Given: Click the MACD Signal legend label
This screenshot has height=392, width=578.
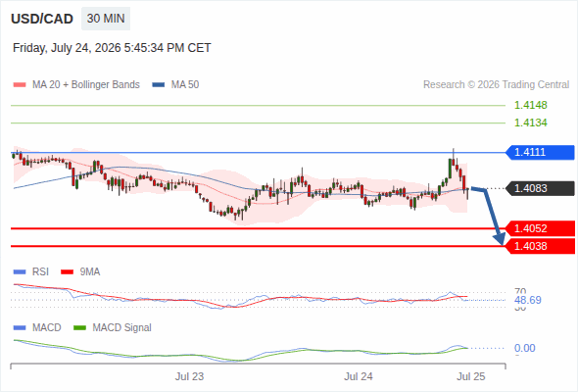Looking at the screenshot, I should point(121,327).
